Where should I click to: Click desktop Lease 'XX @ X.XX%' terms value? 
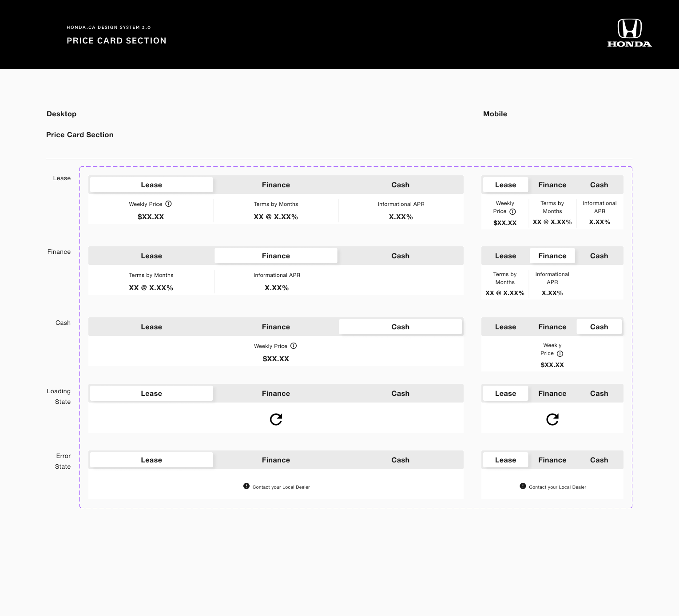(276, 217)
